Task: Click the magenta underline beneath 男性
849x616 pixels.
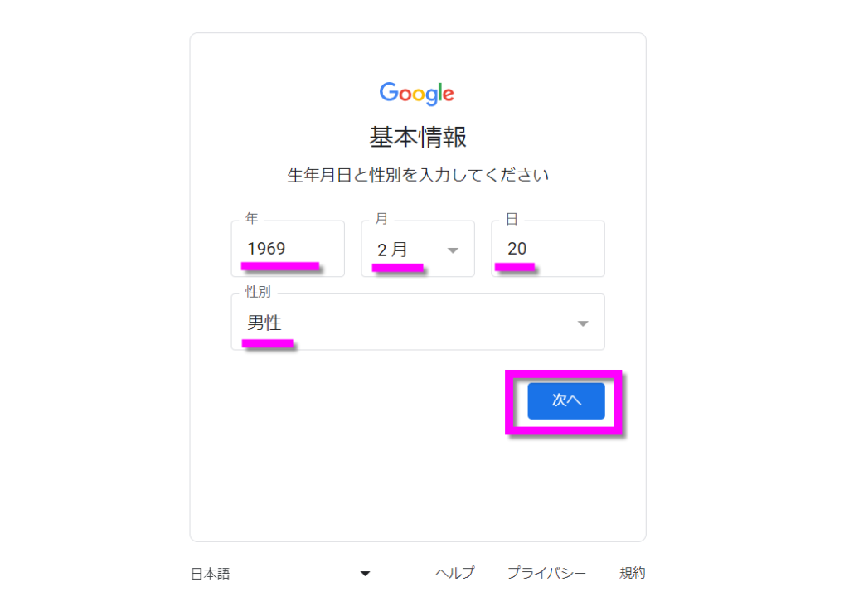Action: (268, 343)
